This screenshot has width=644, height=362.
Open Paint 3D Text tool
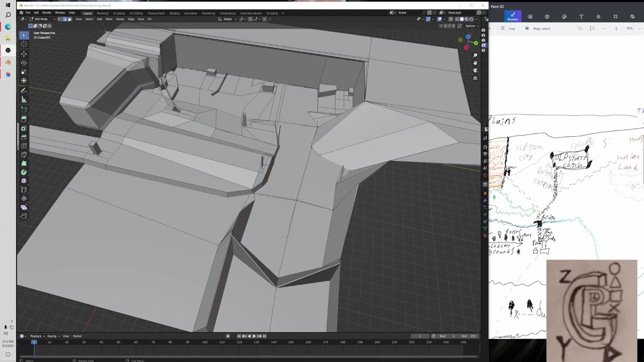(581, 17)
